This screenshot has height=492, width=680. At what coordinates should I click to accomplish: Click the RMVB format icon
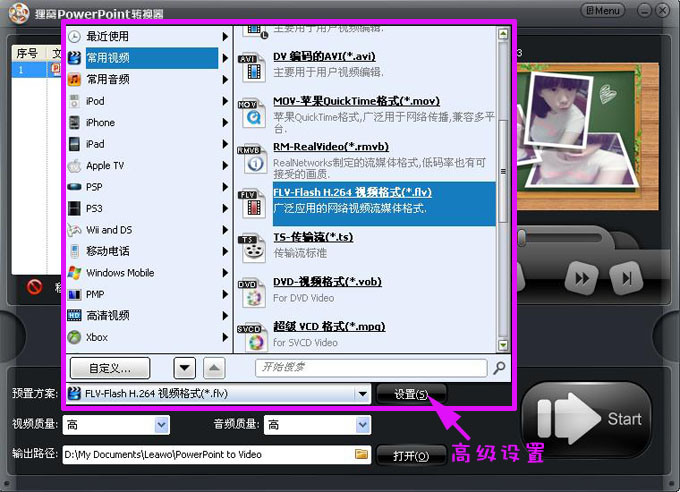[x=252, y=159]
